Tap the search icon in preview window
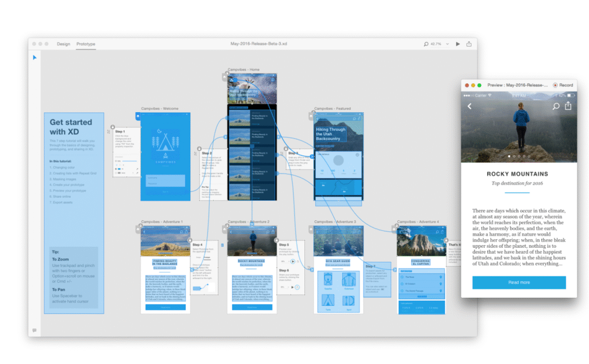589x364 pixels. 556,106
